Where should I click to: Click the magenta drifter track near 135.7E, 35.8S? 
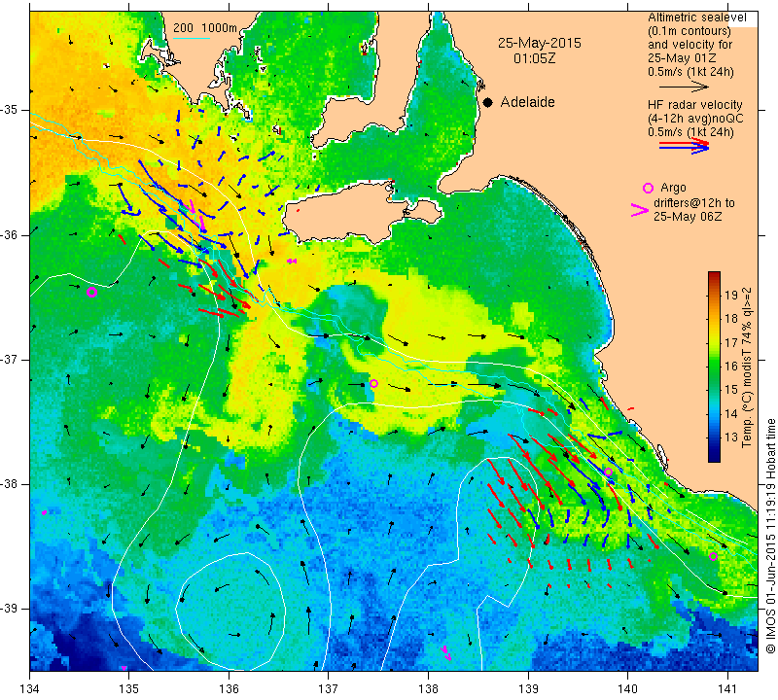pyautogui.click(x=195, y=215)
